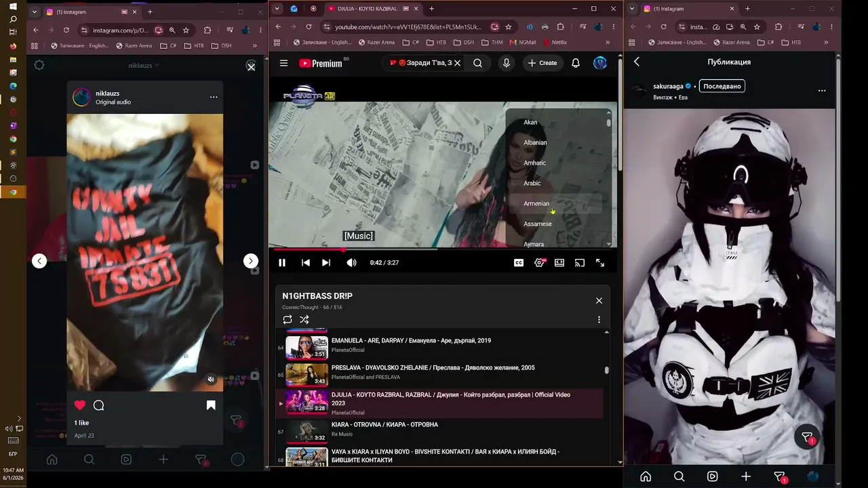Viewport: 868px width, 488px height.
Task: Open the playlist panel three-dot options menu
Action: (x=599, y=319)
